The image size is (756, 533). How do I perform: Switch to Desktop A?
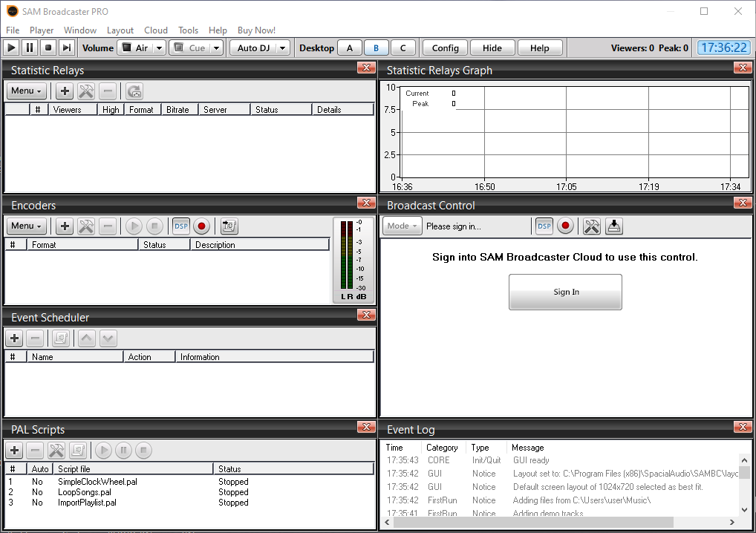pos(350,48)
